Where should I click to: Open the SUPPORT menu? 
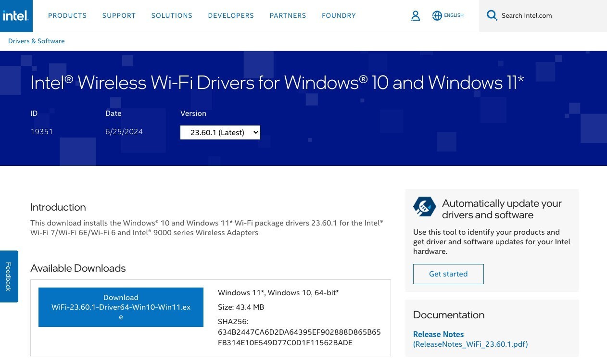click(x=119, y=15)
